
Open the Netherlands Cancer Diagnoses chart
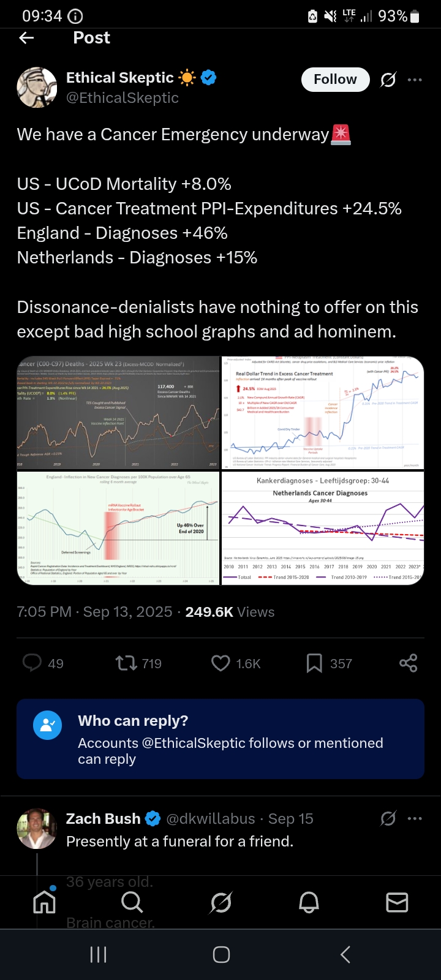[323, 529]
